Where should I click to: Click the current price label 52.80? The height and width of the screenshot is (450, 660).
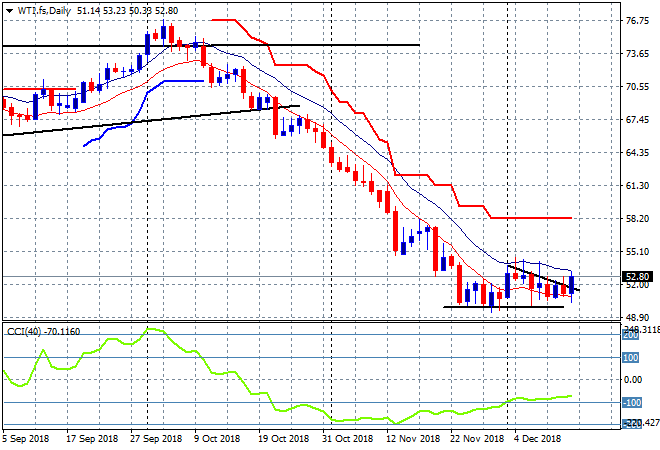(x=637, y=277)
